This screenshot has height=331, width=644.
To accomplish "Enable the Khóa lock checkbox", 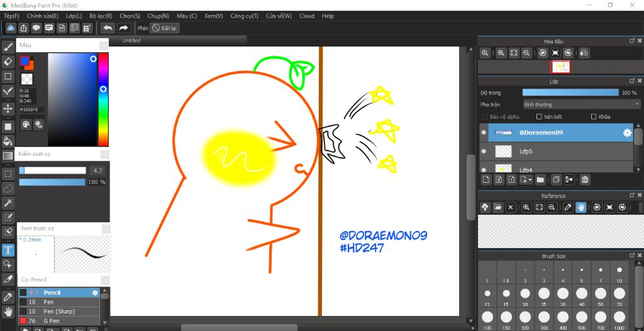I will [x=594, y=116].
